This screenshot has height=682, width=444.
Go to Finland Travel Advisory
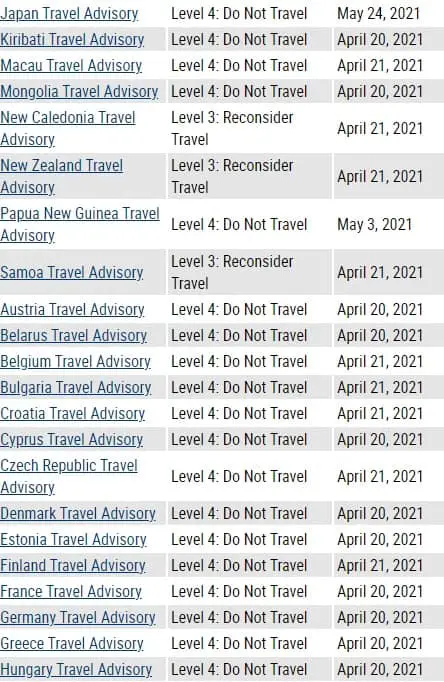click(73, 566)
